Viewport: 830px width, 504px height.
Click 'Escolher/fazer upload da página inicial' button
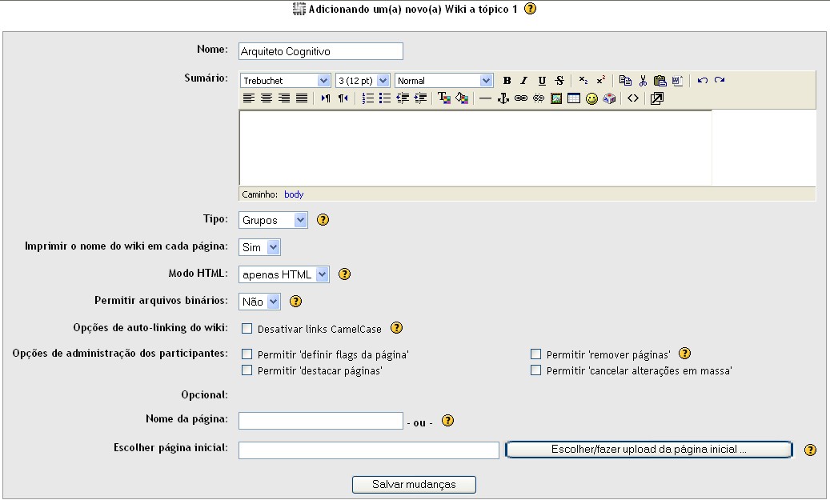tap(649, 450)
